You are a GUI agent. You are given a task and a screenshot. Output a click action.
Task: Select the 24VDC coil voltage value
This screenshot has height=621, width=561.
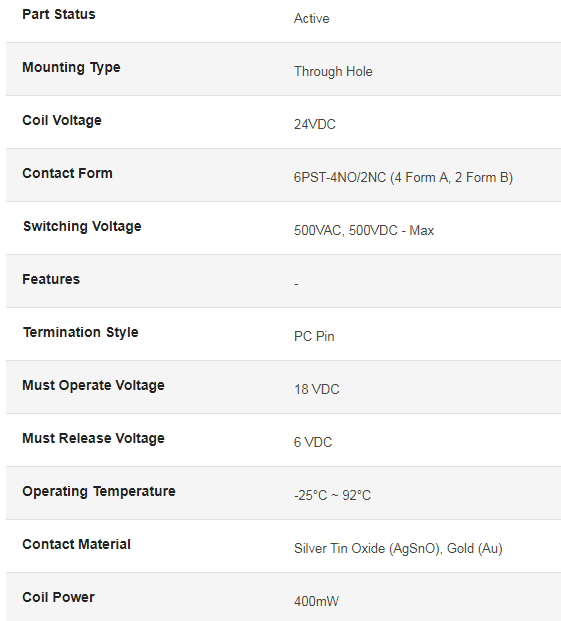click(x=315, y=124)
